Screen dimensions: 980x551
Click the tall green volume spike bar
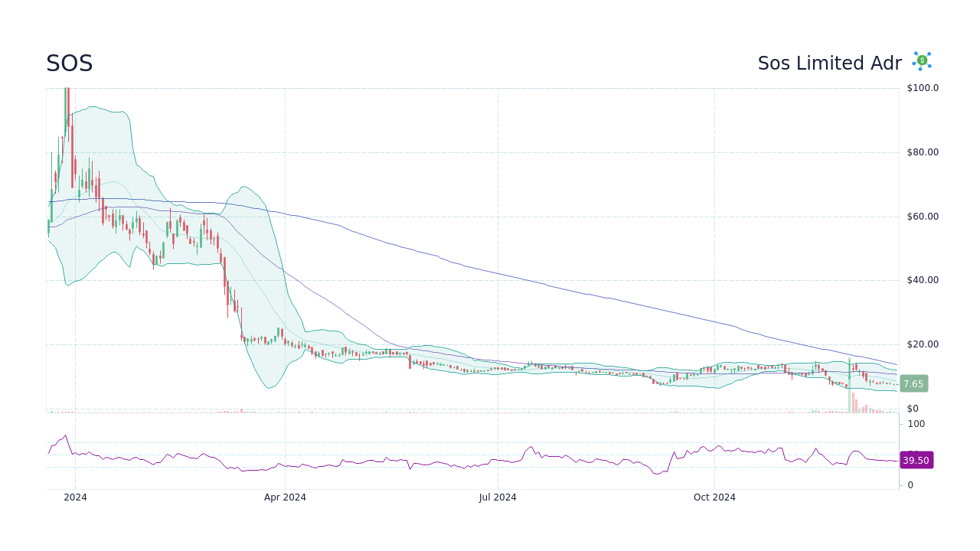pos(849,385)
